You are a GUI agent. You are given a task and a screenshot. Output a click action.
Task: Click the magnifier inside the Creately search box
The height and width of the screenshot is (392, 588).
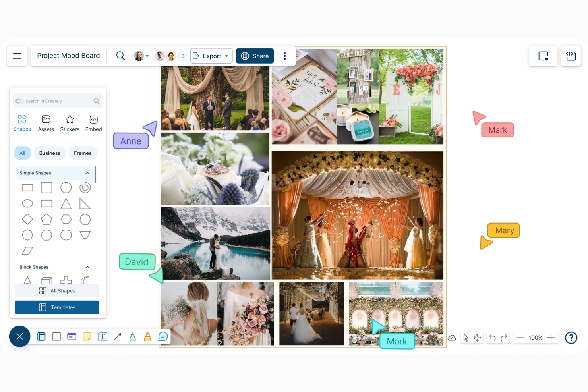[97, 101]
